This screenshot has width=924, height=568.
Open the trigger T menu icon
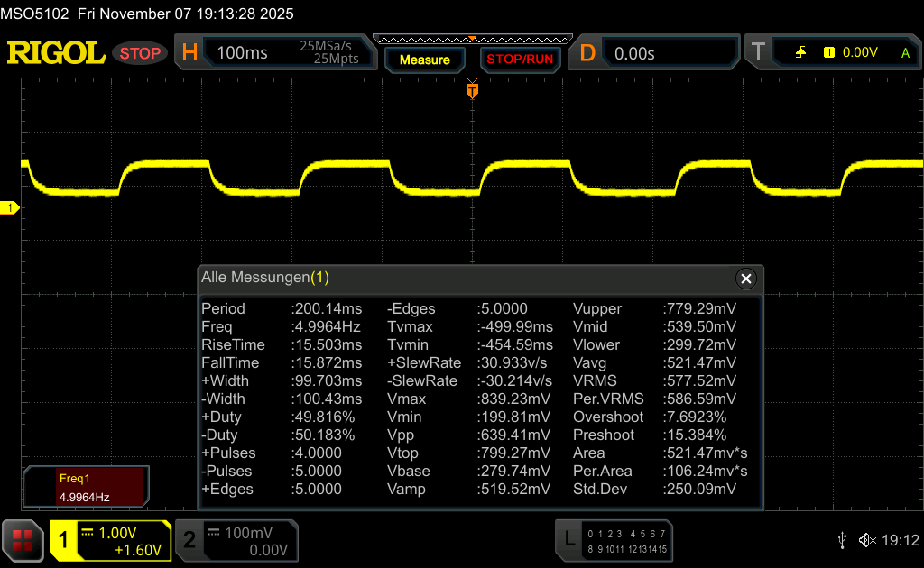pos(758,52)
